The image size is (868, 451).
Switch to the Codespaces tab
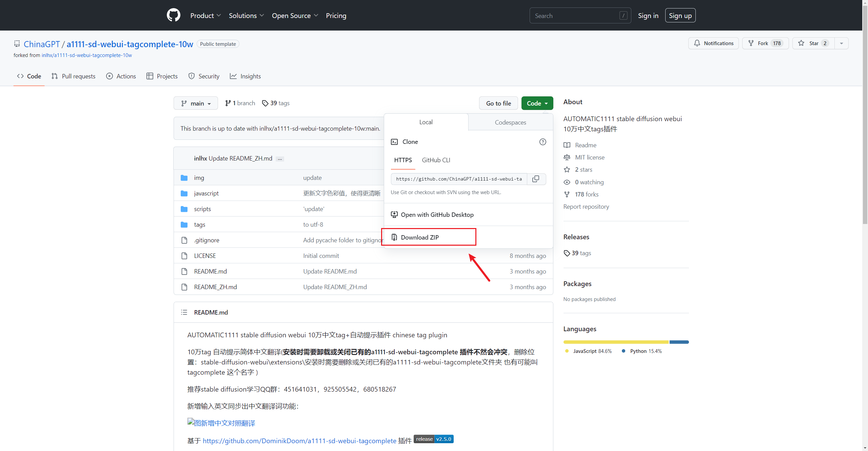(x=510, y=122)
